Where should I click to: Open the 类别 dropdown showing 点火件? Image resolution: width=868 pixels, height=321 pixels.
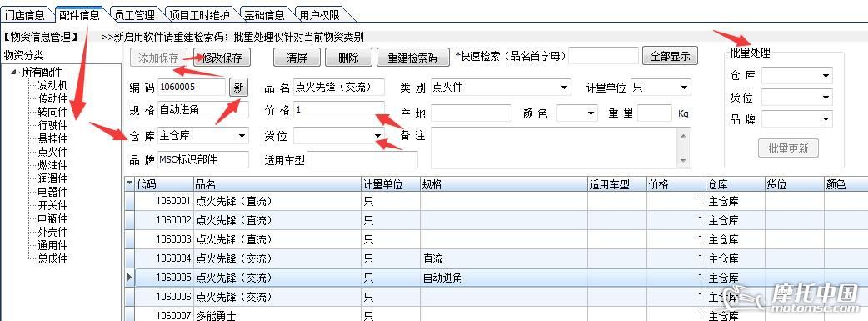pyautogui.click(x=501, y=87)
